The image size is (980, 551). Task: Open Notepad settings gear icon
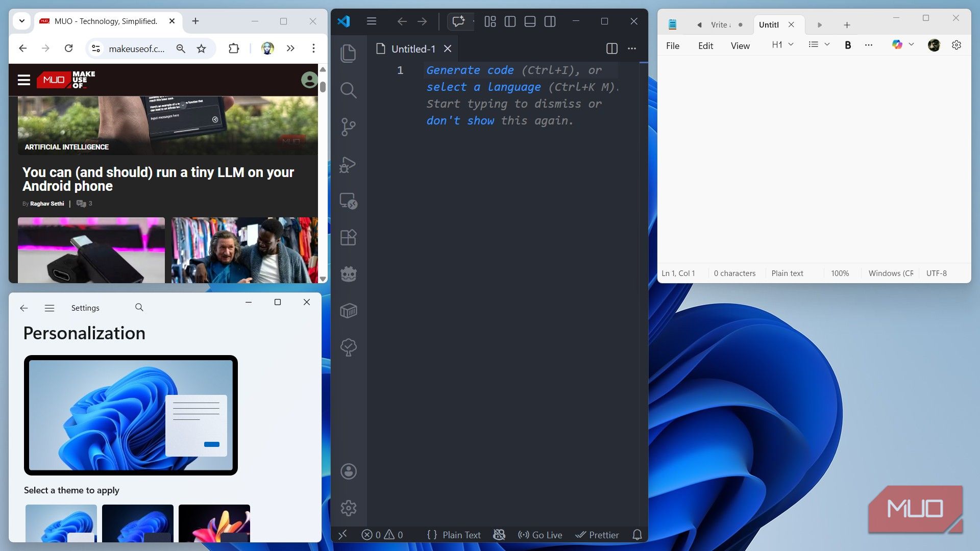[x=957, y=45]
